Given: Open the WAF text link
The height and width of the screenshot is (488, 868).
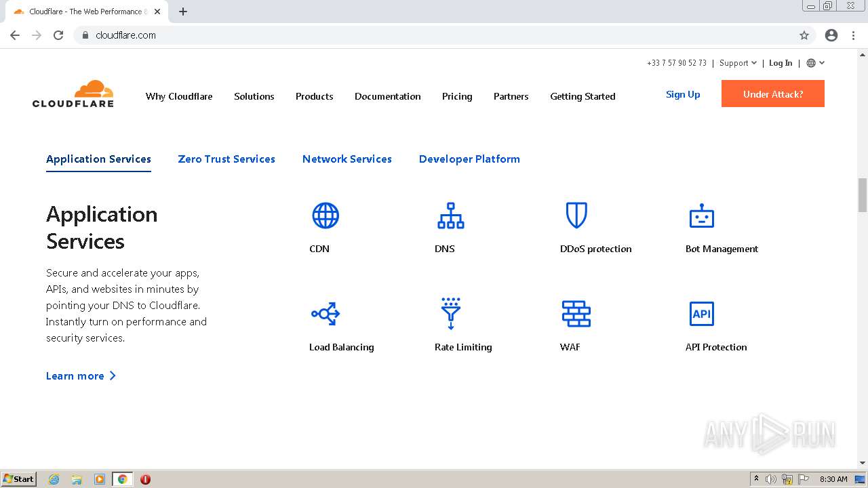Looking at the screenshot, I should click(x=570, y=347).
